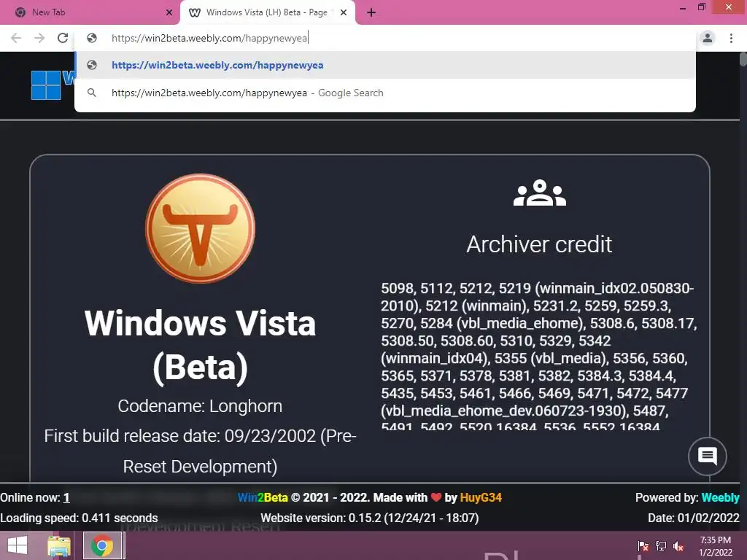Viewport: 747px width, 560px height.
Task: Click the muted volume tray icon
Action: tap(678, 545)
